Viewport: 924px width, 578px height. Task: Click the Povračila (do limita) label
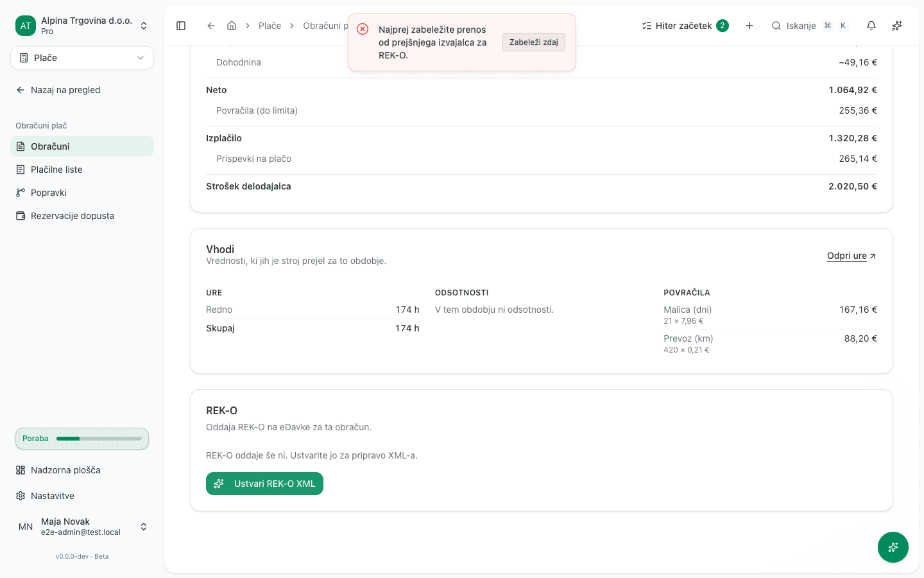(x=257, y=110)
